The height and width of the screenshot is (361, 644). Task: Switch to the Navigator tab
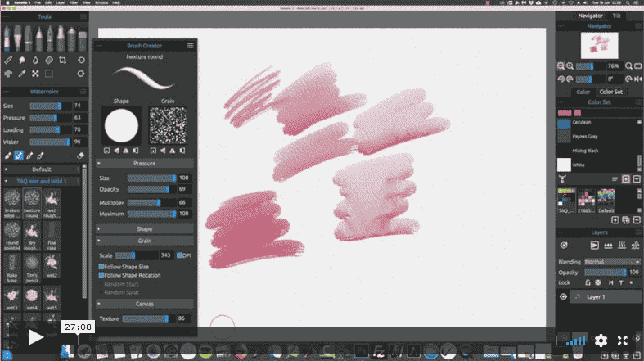[590, 16]
